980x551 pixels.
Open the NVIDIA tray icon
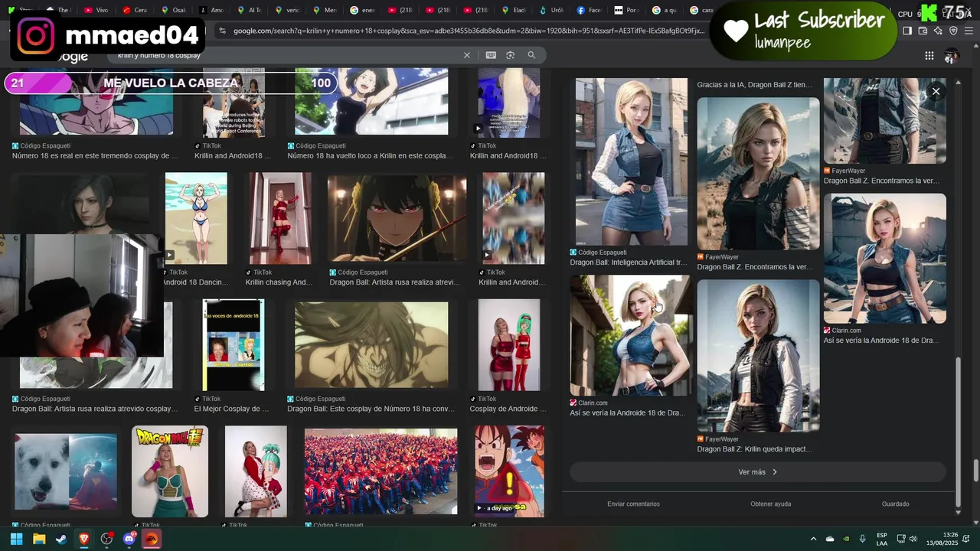tap(846, 539)
